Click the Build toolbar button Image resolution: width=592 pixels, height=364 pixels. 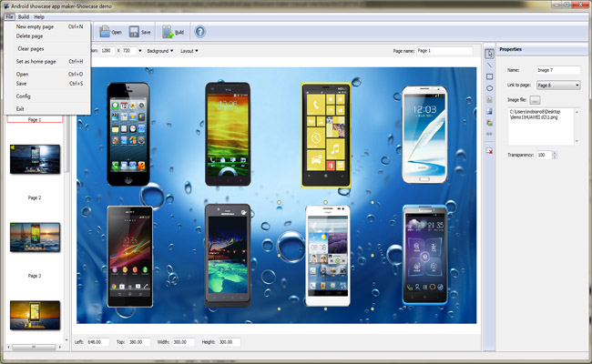pos(173,32)
